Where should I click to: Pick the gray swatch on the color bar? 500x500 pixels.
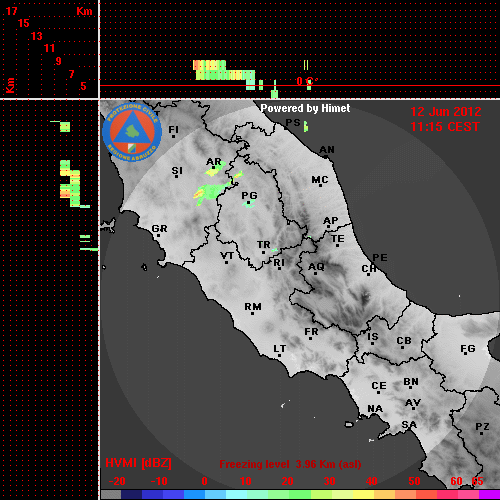pyautogui.click(x=111, y=495)
